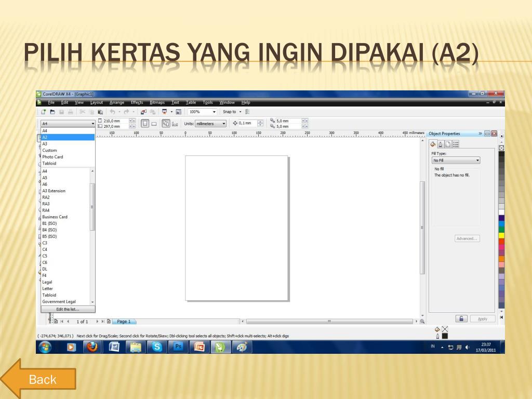The height and width of the screenshot is (399, 532).
Task: Open the paper size dropdown showing A4
Action: (x=68, y=124)
